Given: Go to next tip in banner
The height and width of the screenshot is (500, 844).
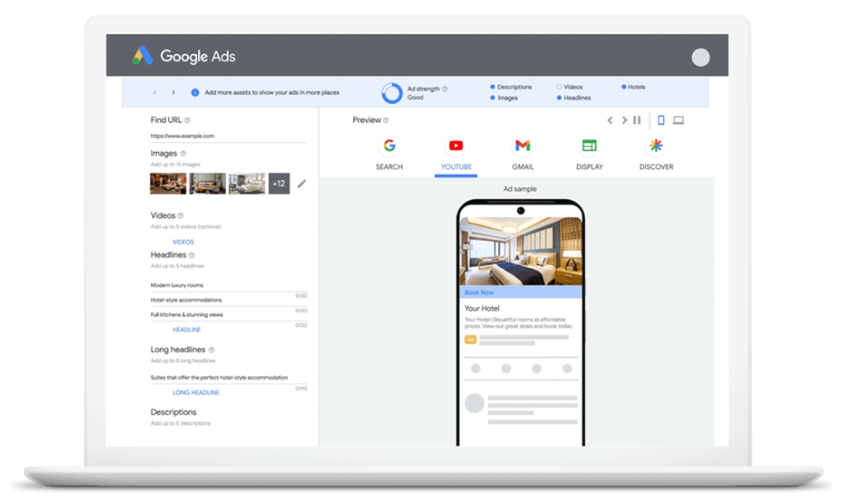Looking at the screenshot, I should tap(173, 92).
